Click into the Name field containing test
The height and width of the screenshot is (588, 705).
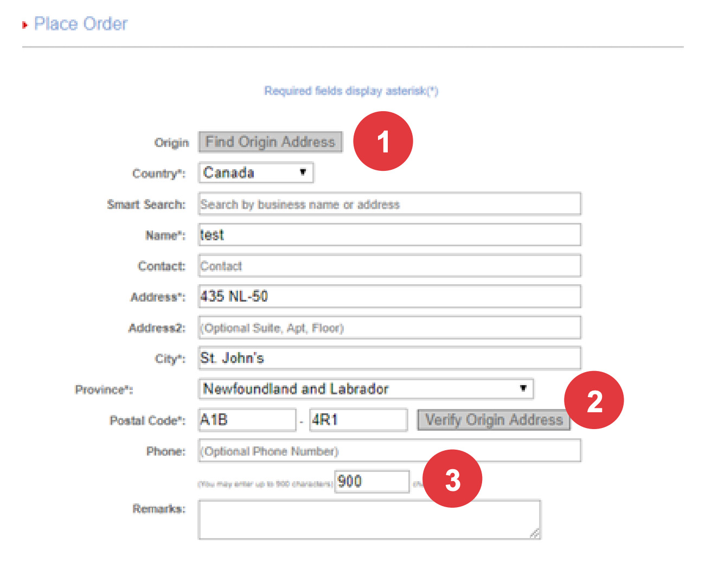pos(389,235)
